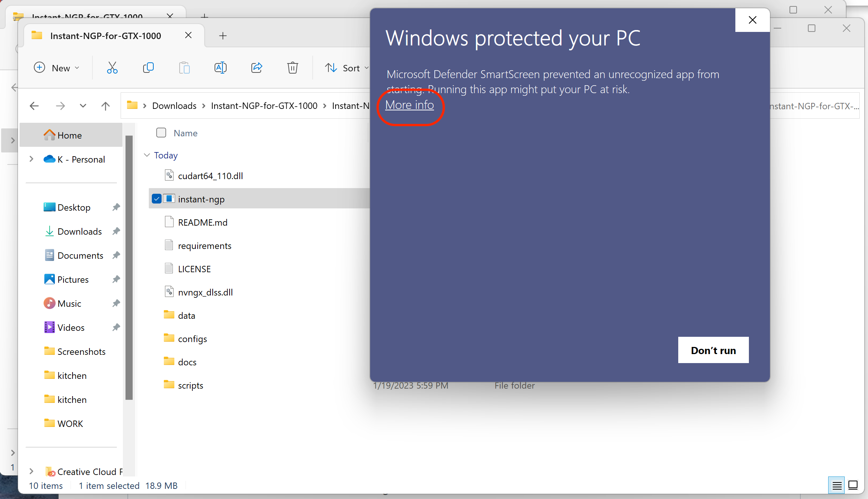Select cudart64_110.dll file
The image size is (868, 499).
click(210, 176)
